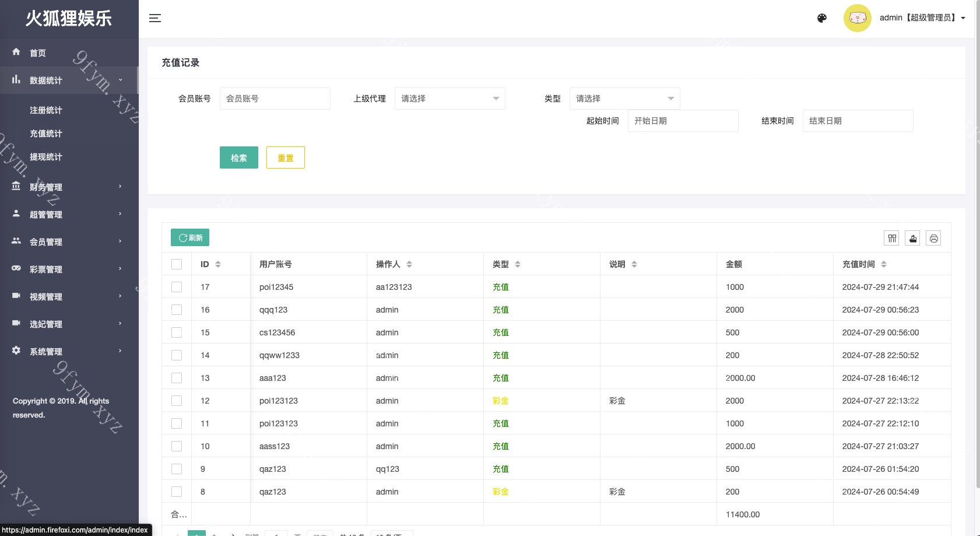
Task: Expand the 超管管理 menu chevron
Action: click(x=121, y=214)
